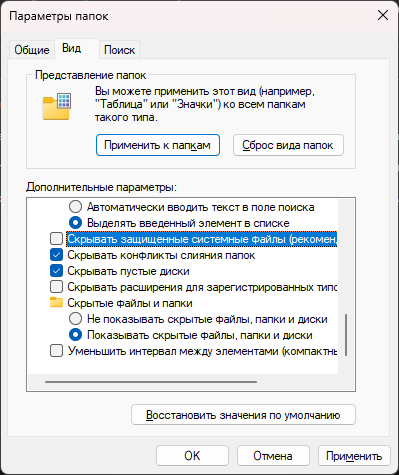Check Уменьшить интервал между элементами
399x475 pixels.
tap(56, 351)
